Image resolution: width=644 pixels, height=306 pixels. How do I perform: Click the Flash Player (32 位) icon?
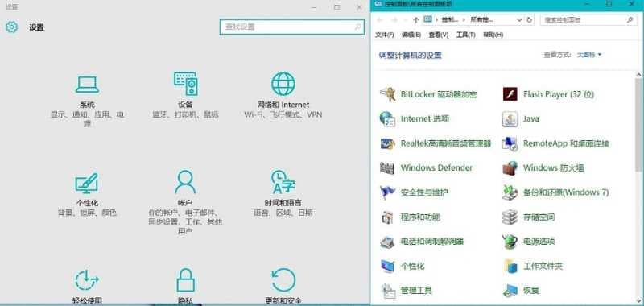tap(510, 94)
